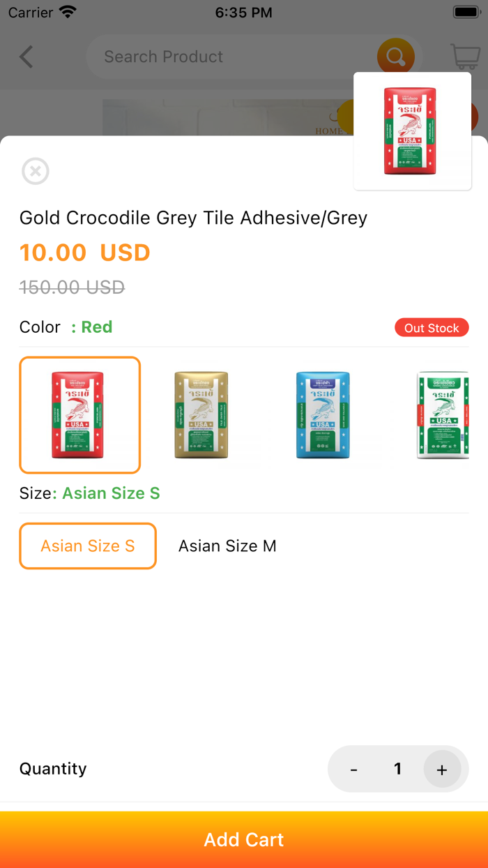The image size is (488, 868).
Task: Choose the blue crocodile color variant
Action: click(x=323, y=415)
